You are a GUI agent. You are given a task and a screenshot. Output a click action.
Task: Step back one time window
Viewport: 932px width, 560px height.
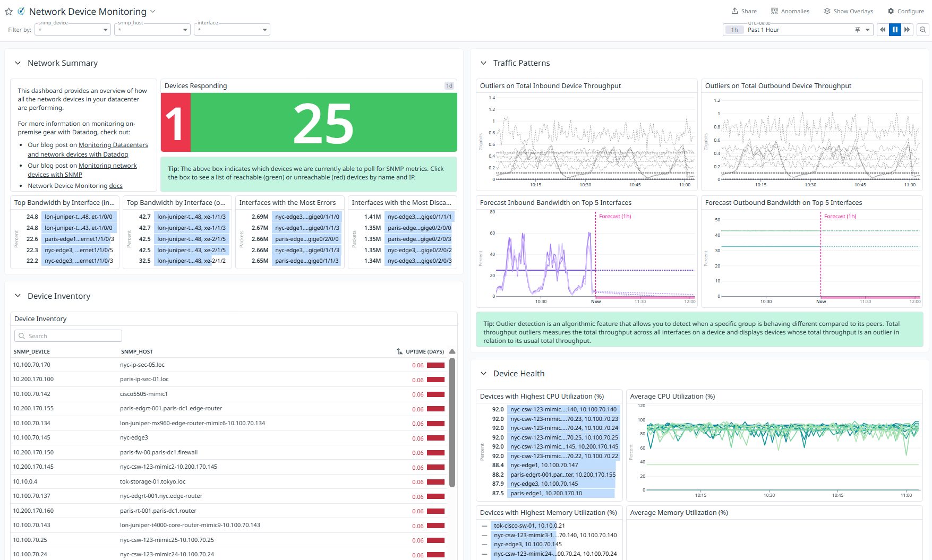pyautogui.click(x=883, y=30)
